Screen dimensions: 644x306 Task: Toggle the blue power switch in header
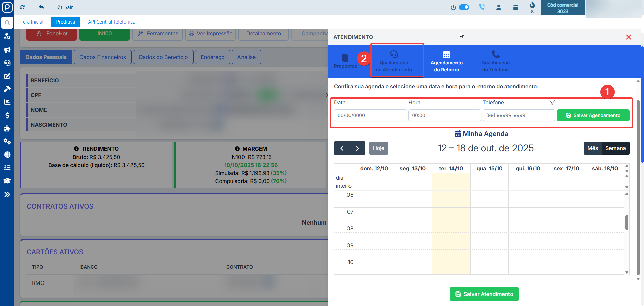point(464,7)
